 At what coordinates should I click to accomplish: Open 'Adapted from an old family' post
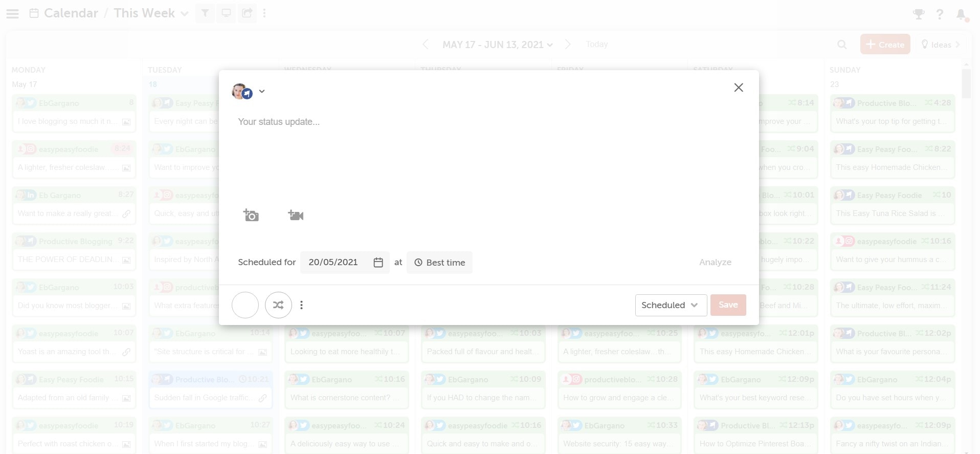coord(74,389)
